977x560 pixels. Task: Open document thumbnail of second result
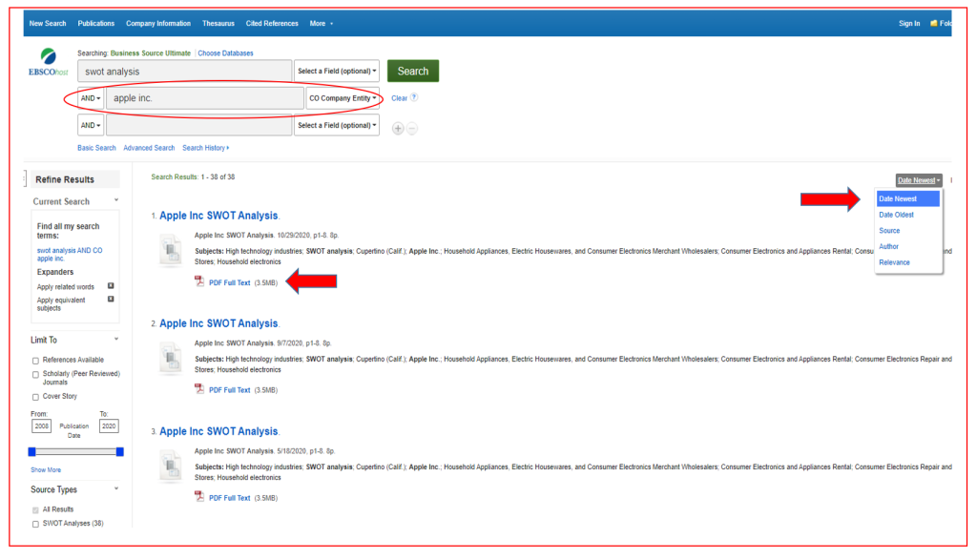click(x=171, y=358)
